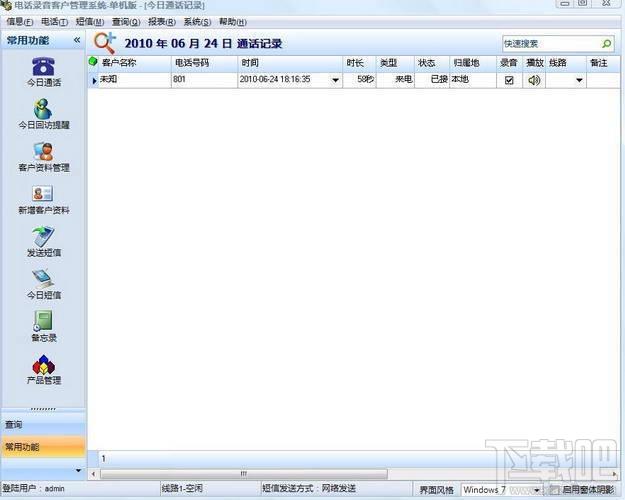Click the quick search magnifier icon
625x500 pixels.
click(606, 43)
